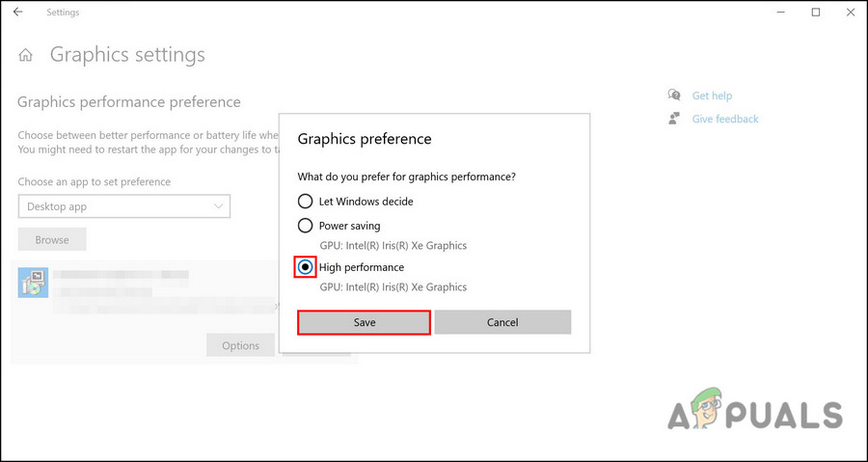The height and width of the screenshot is (462, 868).
Task: Click the back arrow in Settings
Action: (18, 13)
